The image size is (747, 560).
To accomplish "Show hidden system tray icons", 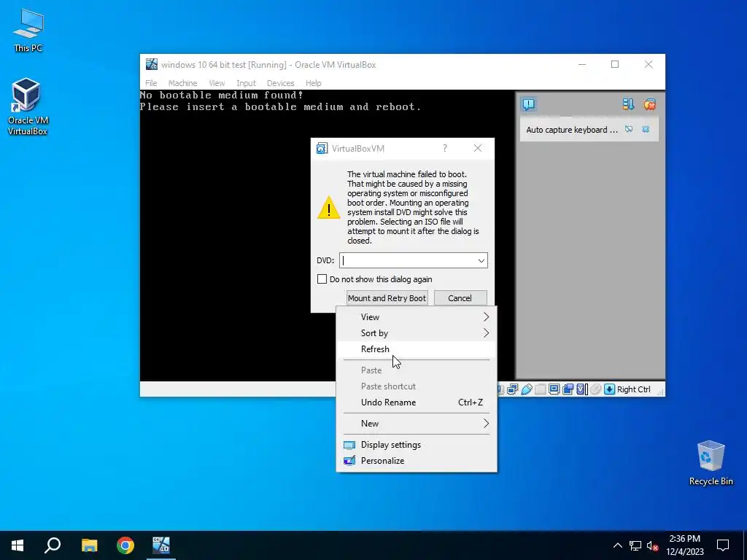I will [617, 545].
